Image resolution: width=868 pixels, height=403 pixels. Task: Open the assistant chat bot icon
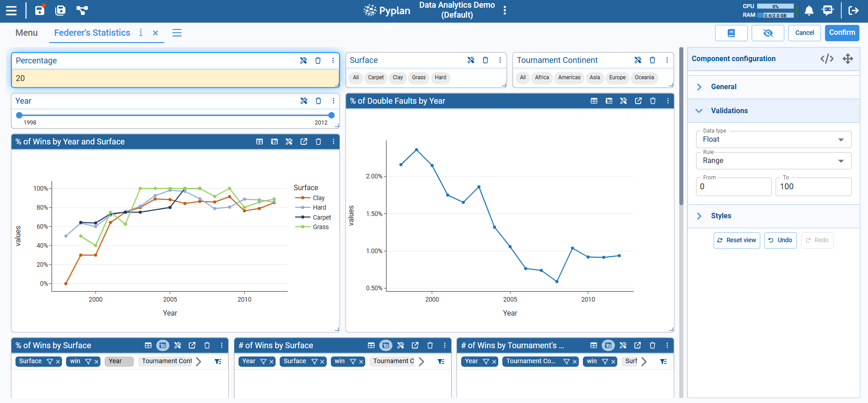828,10
